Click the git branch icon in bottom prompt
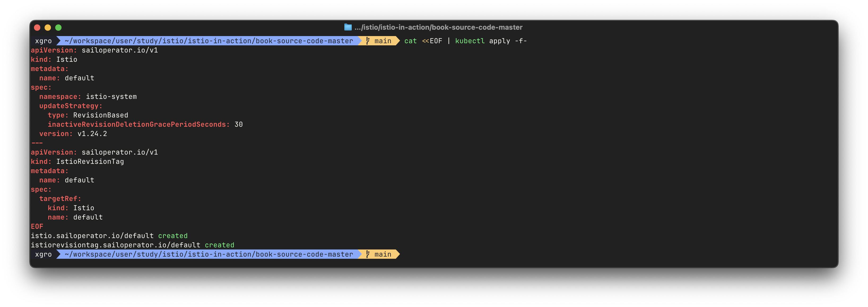The image size is (868, 307). click(368, 254)
